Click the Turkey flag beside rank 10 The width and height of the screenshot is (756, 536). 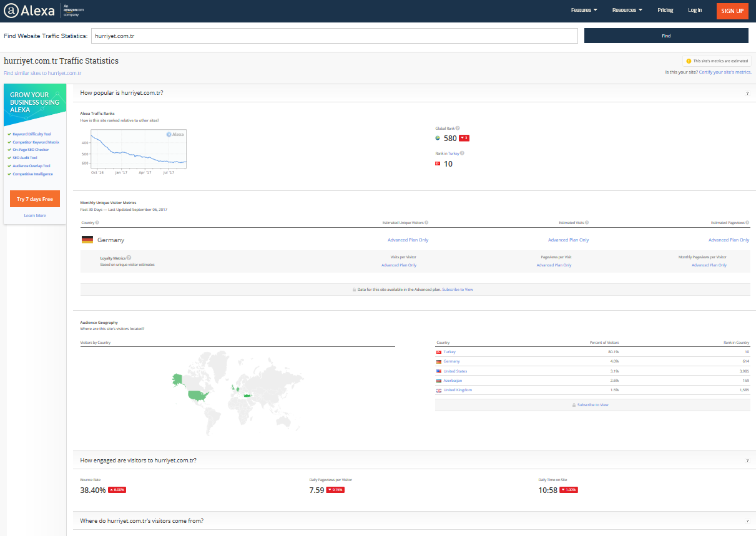(x=438, y=163)
